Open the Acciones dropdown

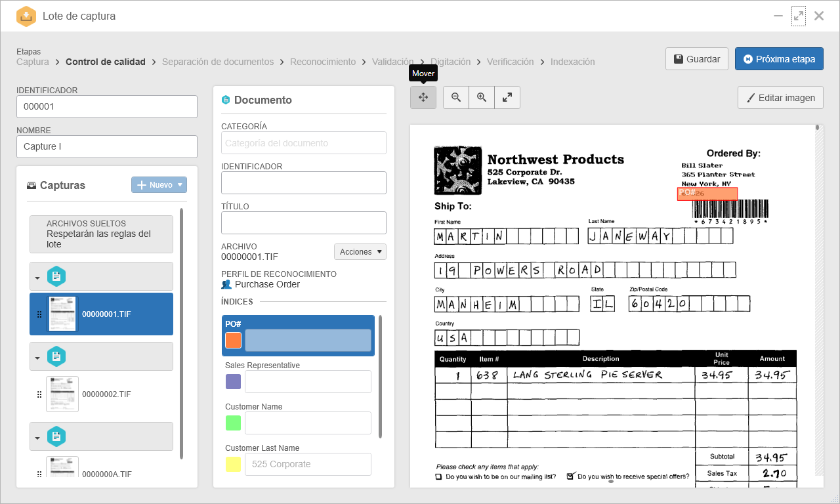coord(360,252)
